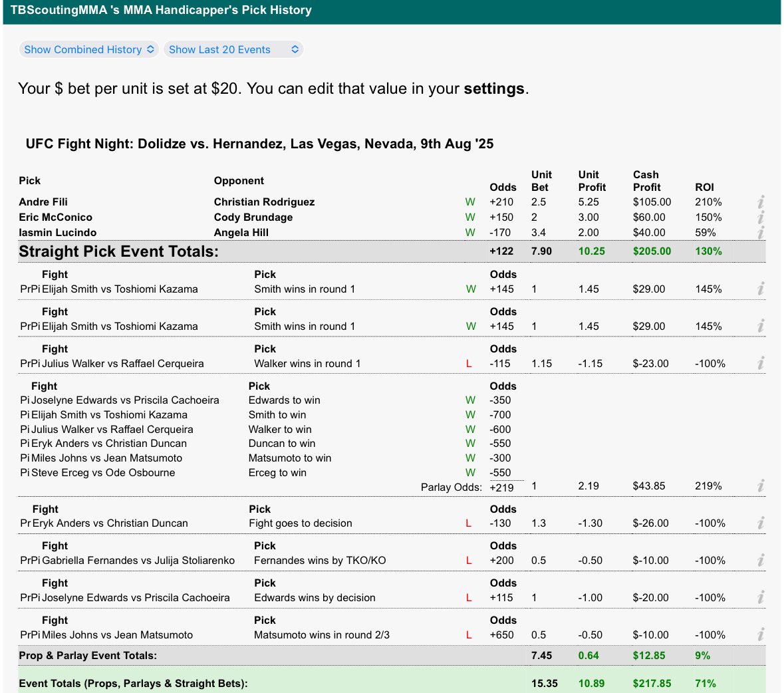The image size is (784, 693).
Task: Click 'Matsumoto to win' parlay leg
Action: (290, 458)
